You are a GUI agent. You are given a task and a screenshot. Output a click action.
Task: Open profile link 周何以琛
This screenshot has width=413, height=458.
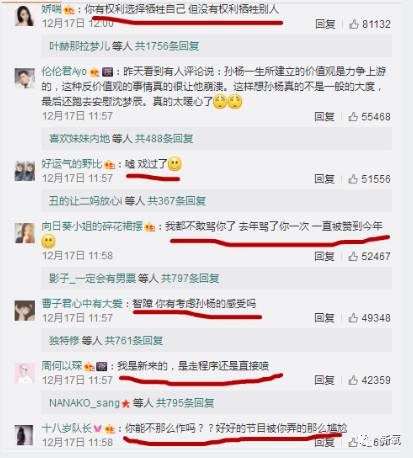pyautogui.click(x=62, y=366)
